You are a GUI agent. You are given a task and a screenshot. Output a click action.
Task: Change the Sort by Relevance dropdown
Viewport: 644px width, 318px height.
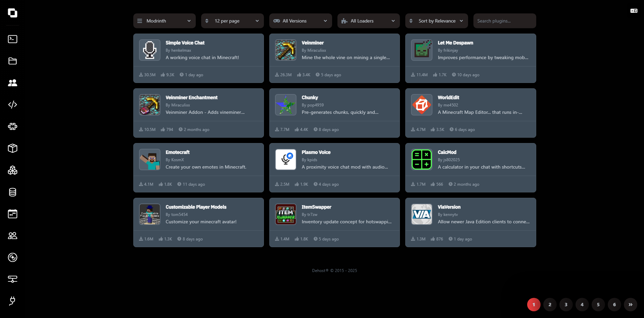[x=436, y=21]
